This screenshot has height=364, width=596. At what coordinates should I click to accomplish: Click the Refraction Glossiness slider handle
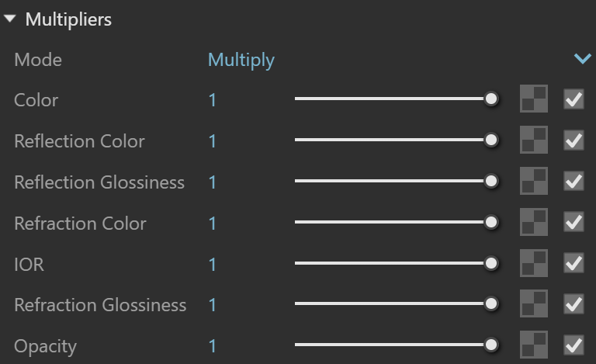[x=491, y=303]
